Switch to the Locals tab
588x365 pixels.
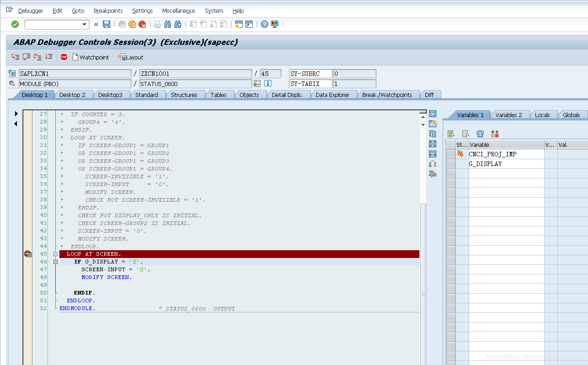pos(542,115)
